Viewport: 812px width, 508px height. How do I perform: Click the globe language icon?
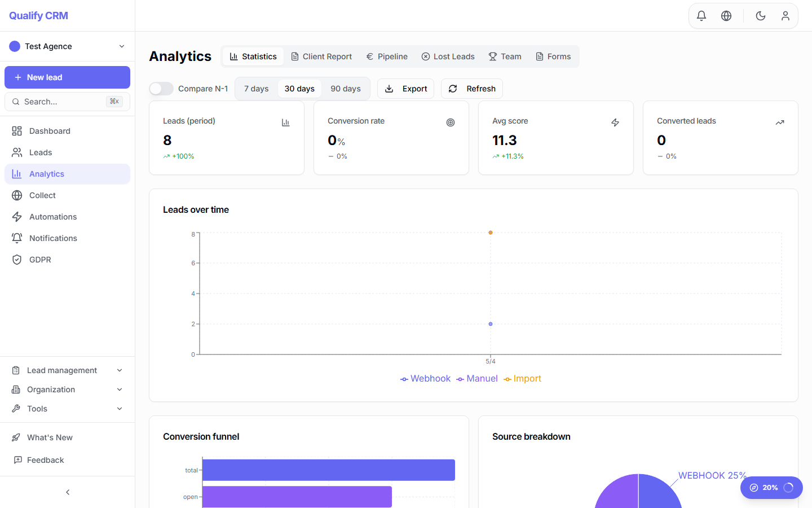[726, 15]
